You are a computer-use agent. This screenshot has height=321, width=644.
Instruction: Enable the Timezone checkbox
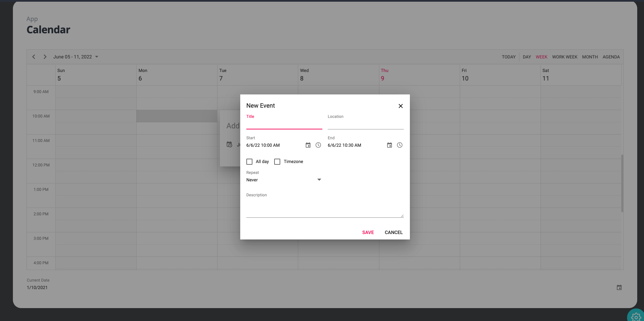[277, 162]
